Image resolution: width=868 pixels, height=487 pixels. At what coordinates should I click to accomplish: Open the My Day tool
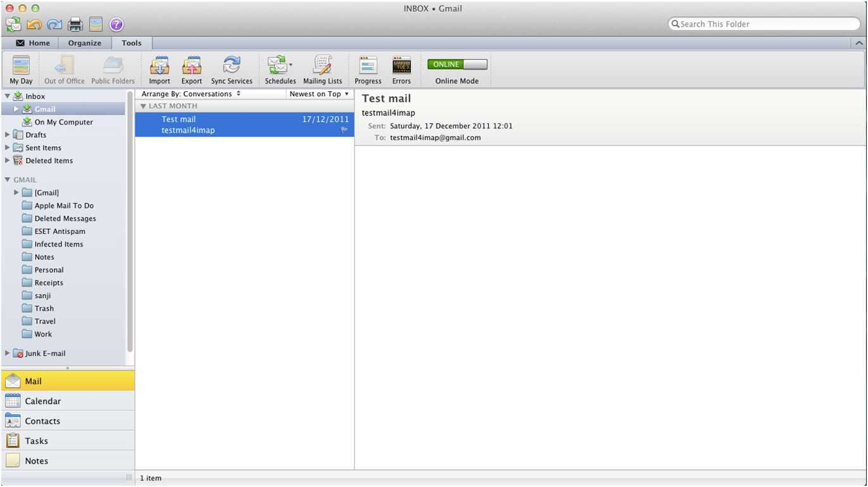(x=21, y=70)
